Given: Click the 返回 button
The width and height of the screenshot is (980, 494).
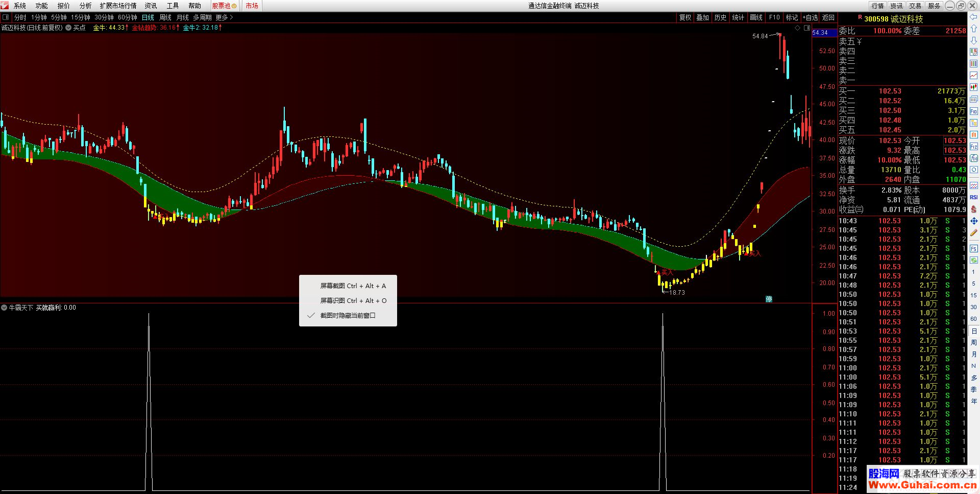Looking at the screenshot, I should point(828,17).
